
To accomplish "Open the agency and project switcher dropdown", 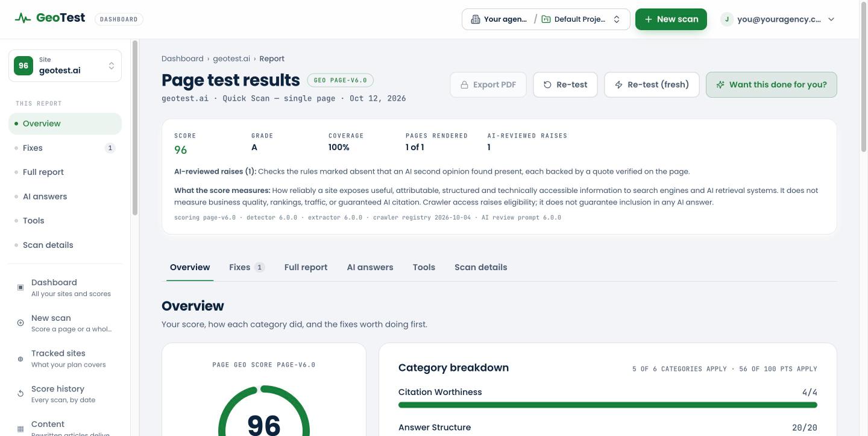I will [x=546, y=19].
